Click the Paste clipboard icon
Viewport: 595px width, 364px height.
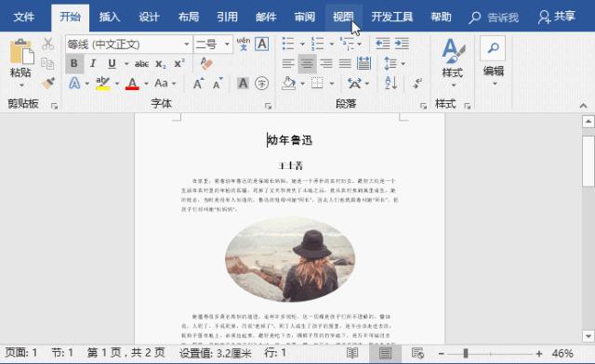pyautogui.click(x=21, y=52)
